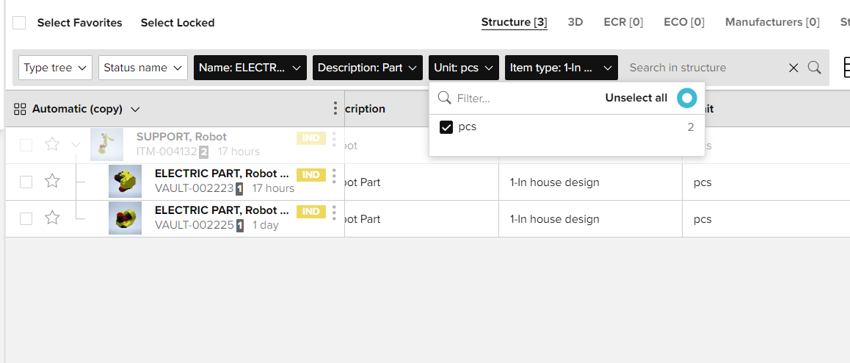
Task: Clear the structure search with X icon
Action: 794,68
